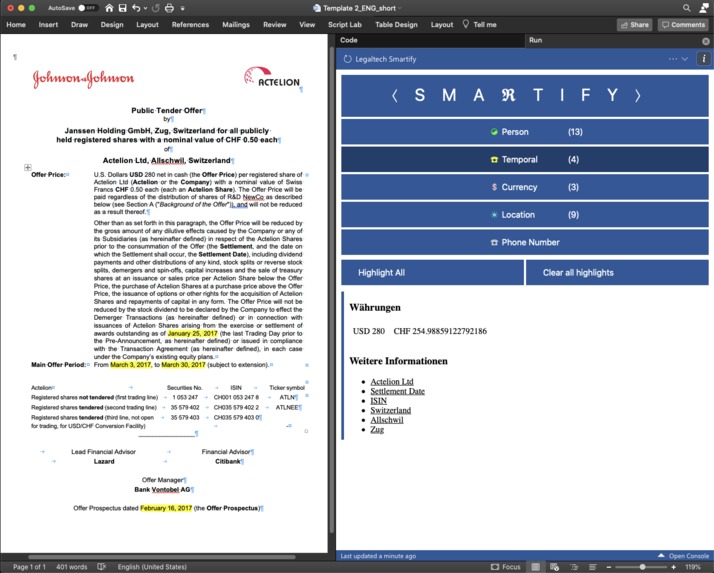Click the Focus mode button

click(505, 567)
